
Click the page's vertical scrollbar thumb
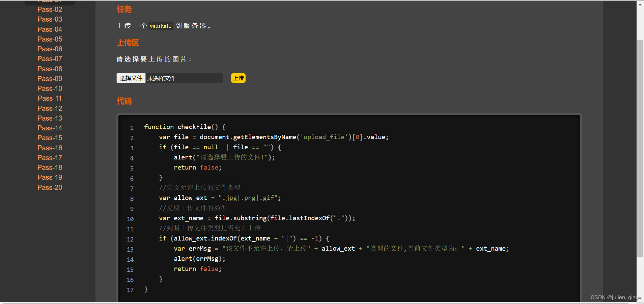click(x=640, y=149)
